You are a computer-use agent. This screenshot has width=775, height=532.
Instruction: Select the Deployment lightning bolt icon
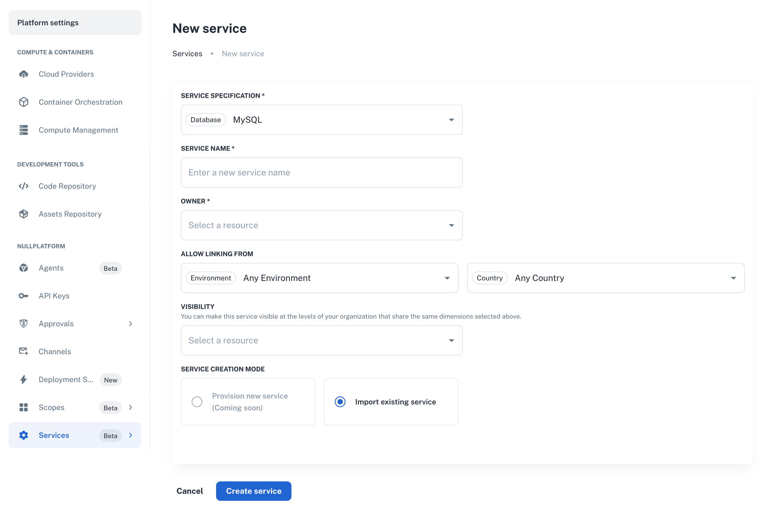point(23,379)
